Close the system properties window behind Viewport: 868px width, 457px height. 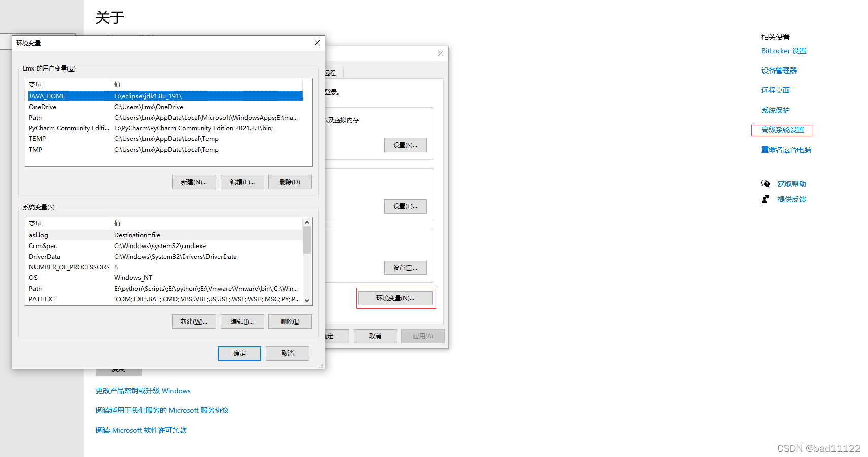(x=441, y=53)
